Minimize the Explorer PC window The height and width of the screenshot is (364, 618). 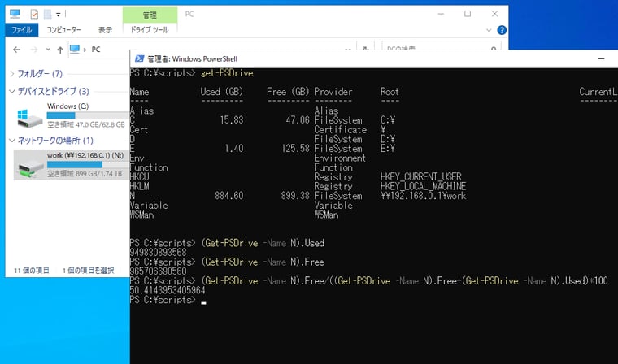tap(441, 14)
